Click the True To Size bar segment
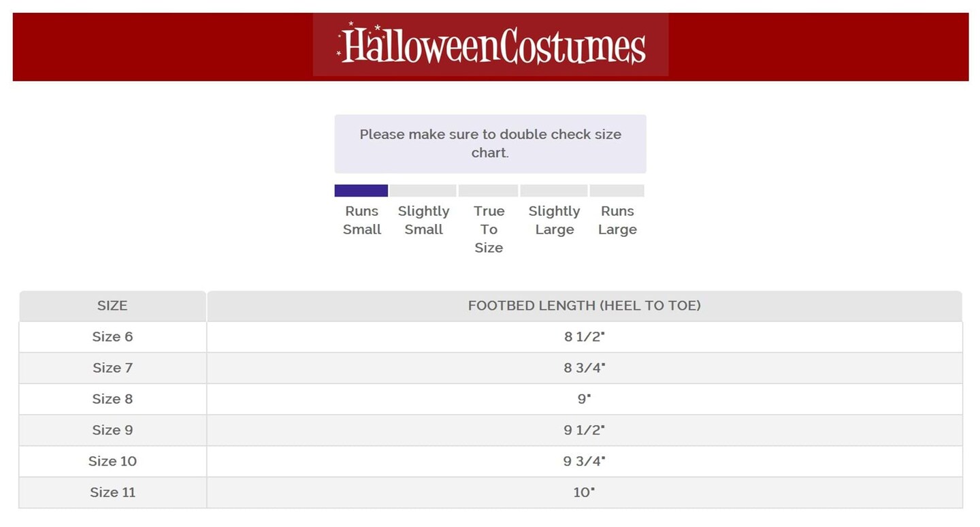Image resolution: width=980 pixels, height=527 pixels. (489, 191)
